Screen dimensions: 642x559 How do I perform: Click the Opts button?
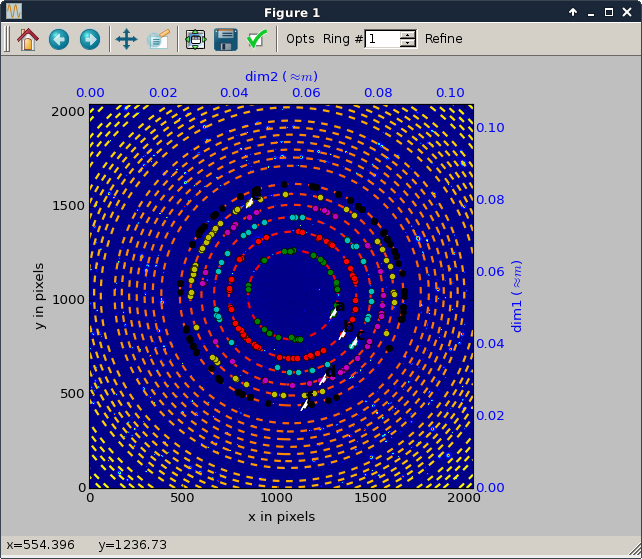coord(300,39)
